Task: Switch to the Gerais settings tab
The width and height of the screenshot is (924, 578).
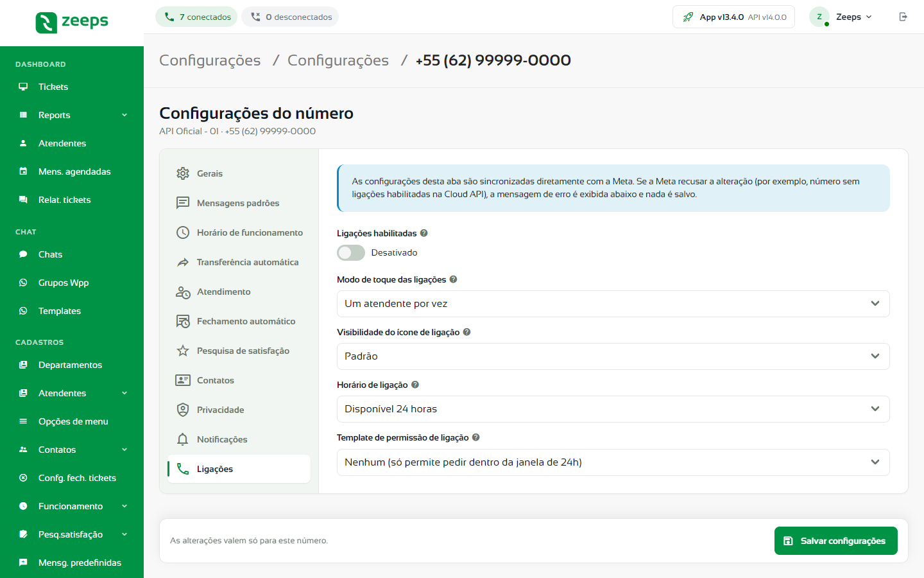Action: [239, 173]
